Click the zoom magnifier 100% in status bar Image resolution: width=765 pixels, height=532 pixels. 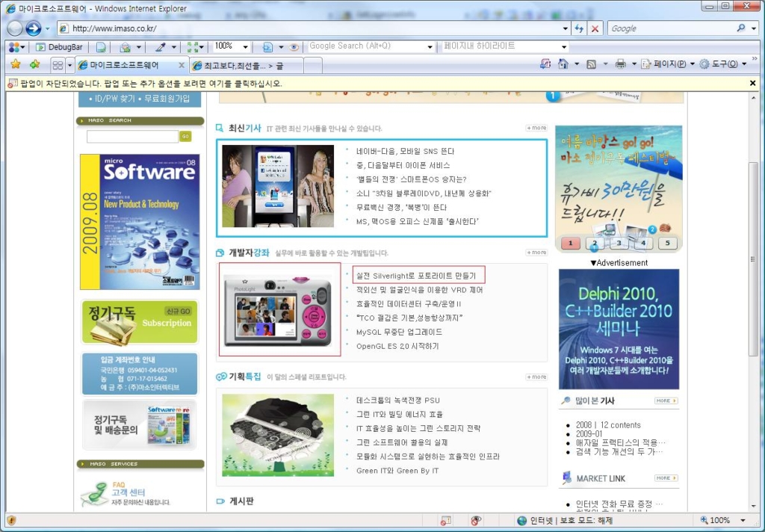[715, 520]
